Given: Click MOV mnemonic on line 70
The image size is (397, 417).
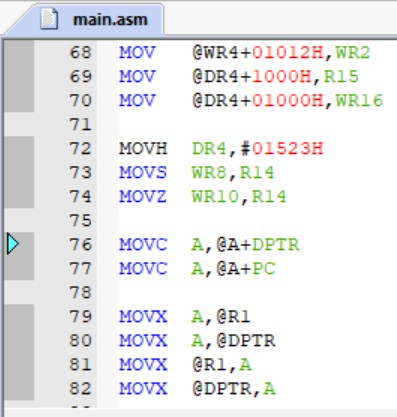Looking at the screenshot, I should (x=137, y=101).
